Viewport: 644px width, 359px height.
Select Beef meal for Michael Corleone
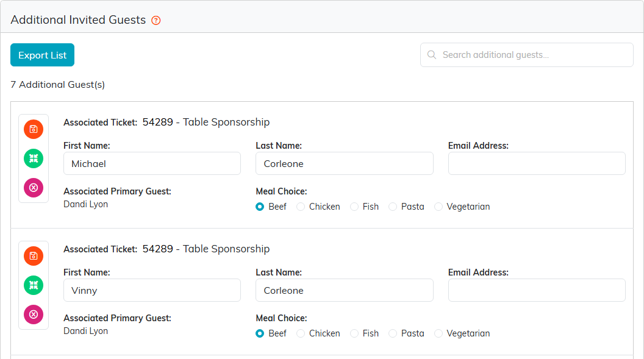pos(260,207)
